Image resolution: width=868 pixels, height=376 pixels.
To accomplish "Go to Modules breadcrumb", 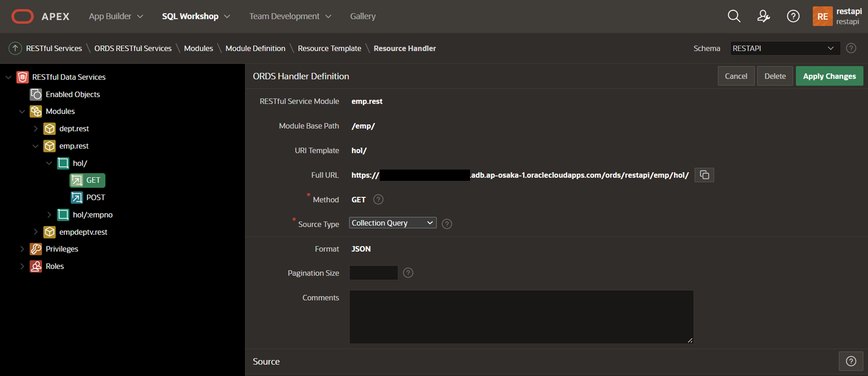I will [x=198, y=48].
